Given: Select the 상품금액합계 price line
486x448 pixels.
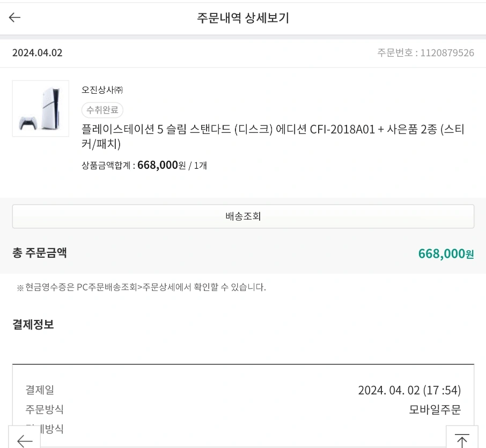Looking at the screenshot, I should (144, 165).
